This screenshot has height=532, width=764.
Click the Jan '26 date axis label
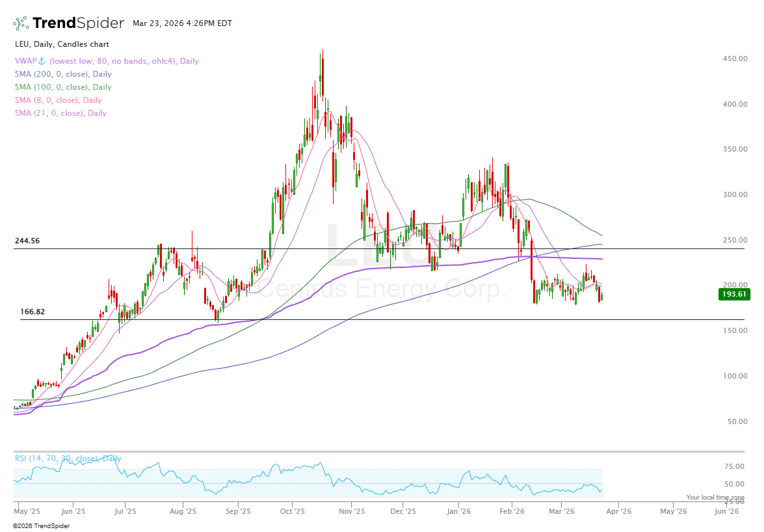click(x=459, y=511)
